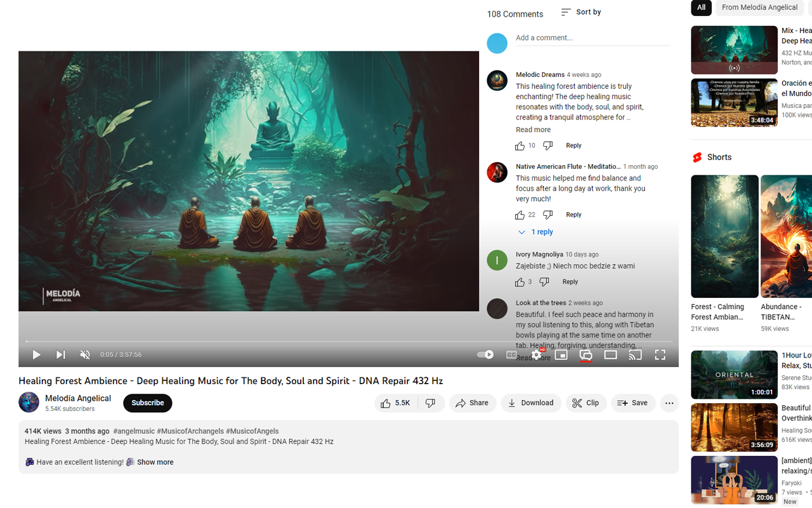Expand Melodic Dreams comment Read more
Screen dimensions: 812x508
[x=533, y=130]
